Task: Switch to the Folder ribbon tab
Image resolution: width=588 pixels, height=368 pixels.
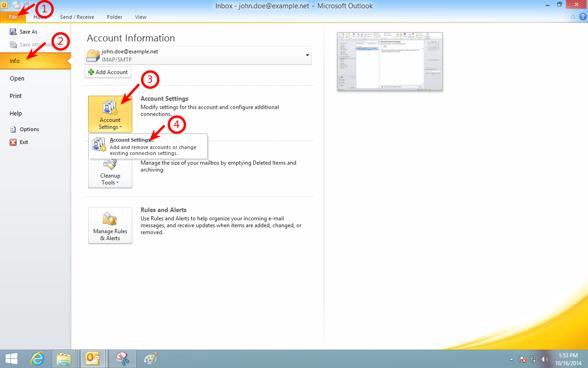Action: tap(115, 17)
